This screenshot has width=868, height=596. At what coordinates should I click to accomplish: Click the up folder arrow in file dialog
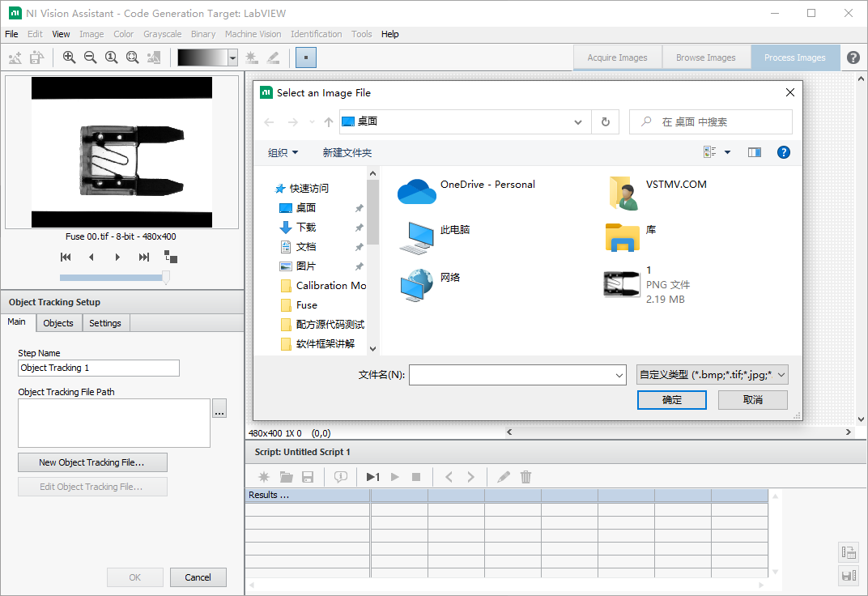pos(328,121)
